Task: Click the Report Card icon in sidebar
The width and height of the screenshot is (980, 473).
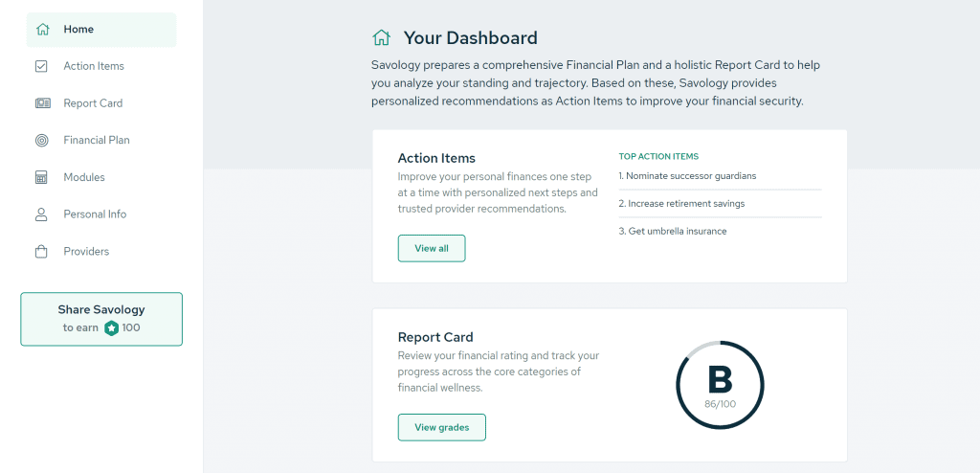Action: [42, 103]
